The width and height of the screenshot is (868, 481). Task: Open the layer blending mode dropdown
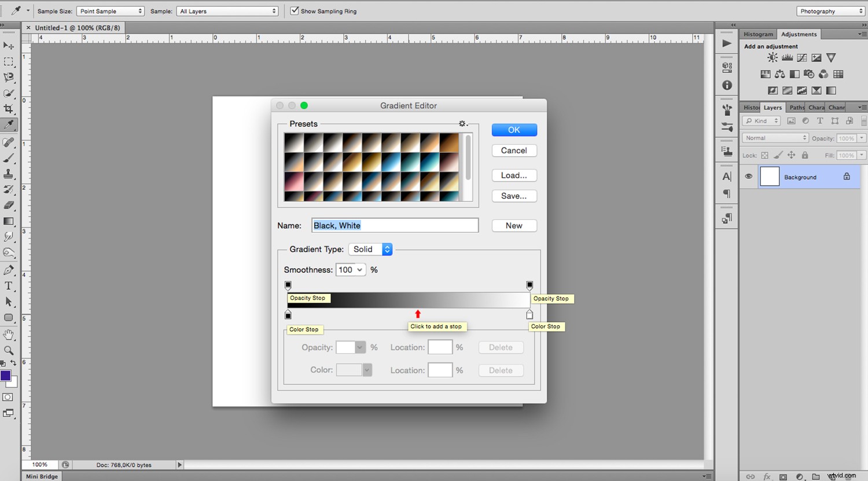coord(774,138)
